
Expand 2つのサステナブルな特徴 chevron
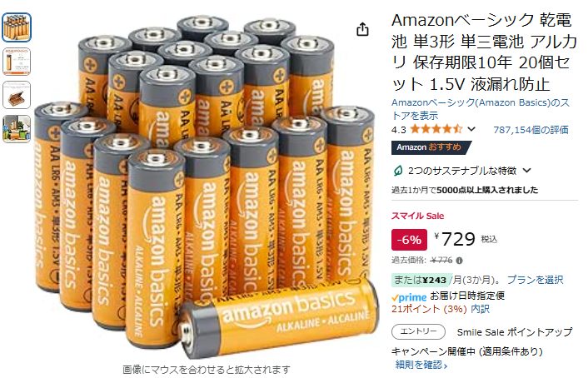tap(527, 171)
